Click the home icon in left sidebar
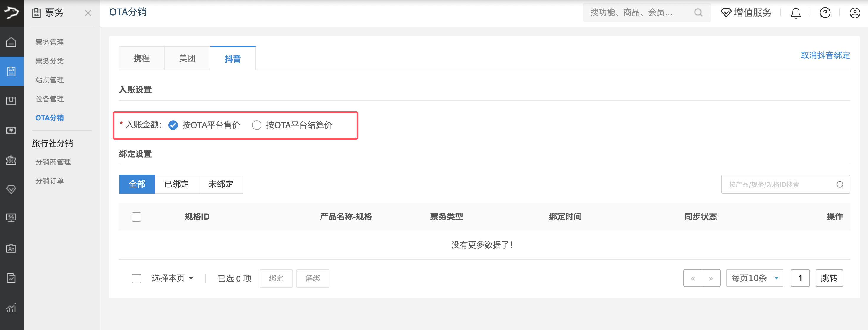 (12, 42)
